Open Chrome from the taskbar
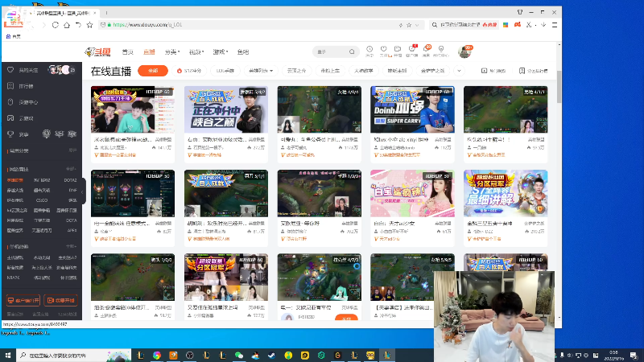644x362 pixels. pos(157,355)
